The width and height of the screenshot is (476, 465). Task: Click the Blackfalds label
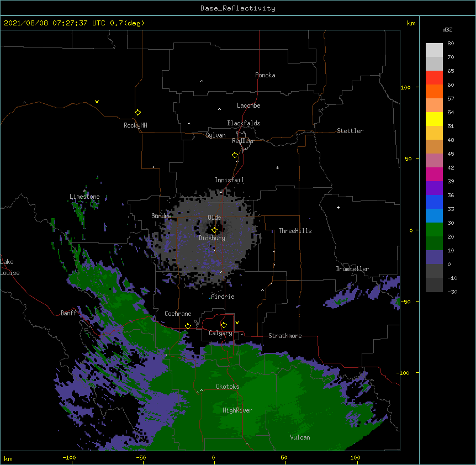pos(244,123)
